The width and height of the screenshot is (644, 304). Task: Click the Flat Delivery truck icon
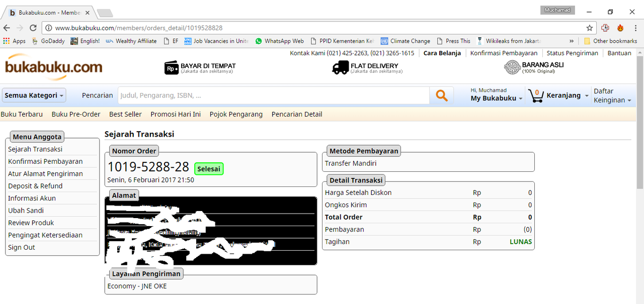coord(341,67)
